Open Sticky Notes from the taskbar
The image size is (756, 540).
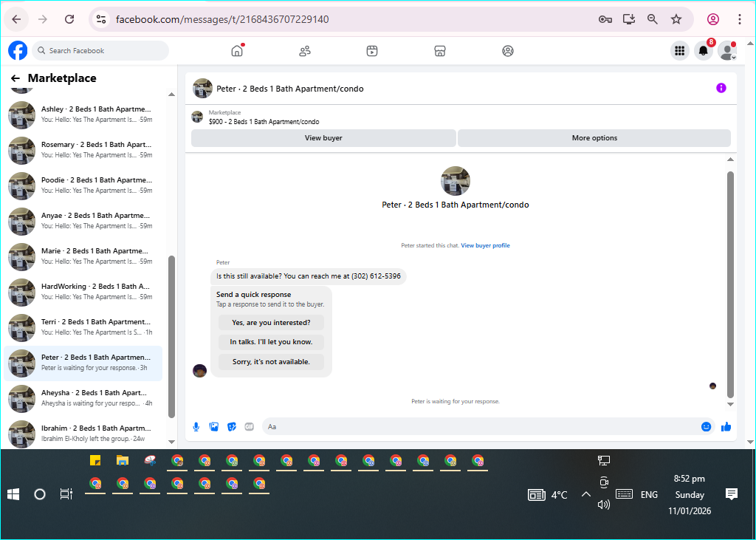click(x=95, y=461)
